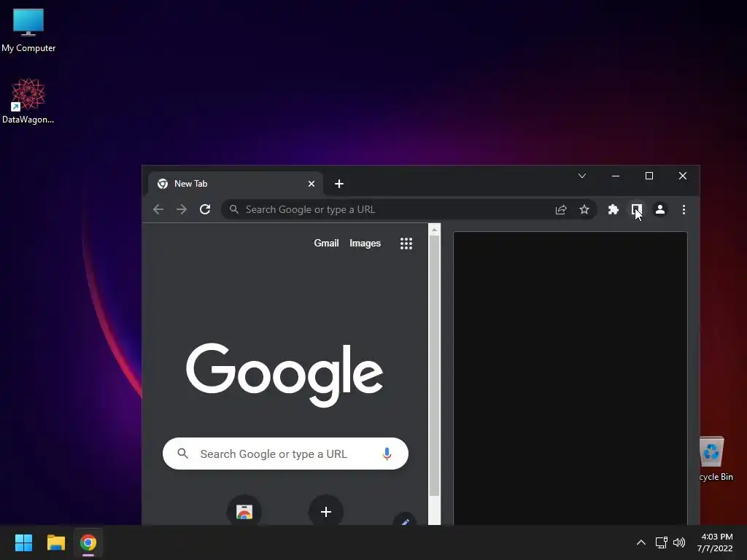Image resolution: width=747 pixels, height=560 pixels.
Task: Click the share this page icon
Action: point(561,209)
